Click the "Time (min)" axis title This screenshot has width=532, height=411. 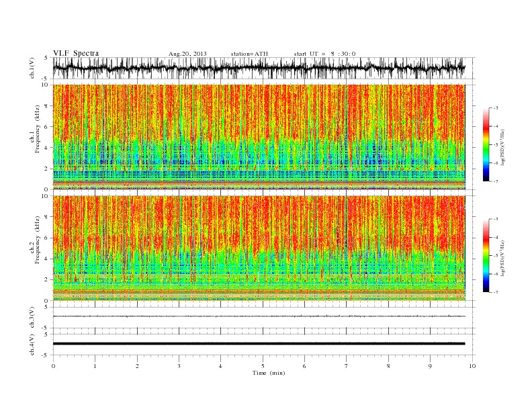(269, 373)
